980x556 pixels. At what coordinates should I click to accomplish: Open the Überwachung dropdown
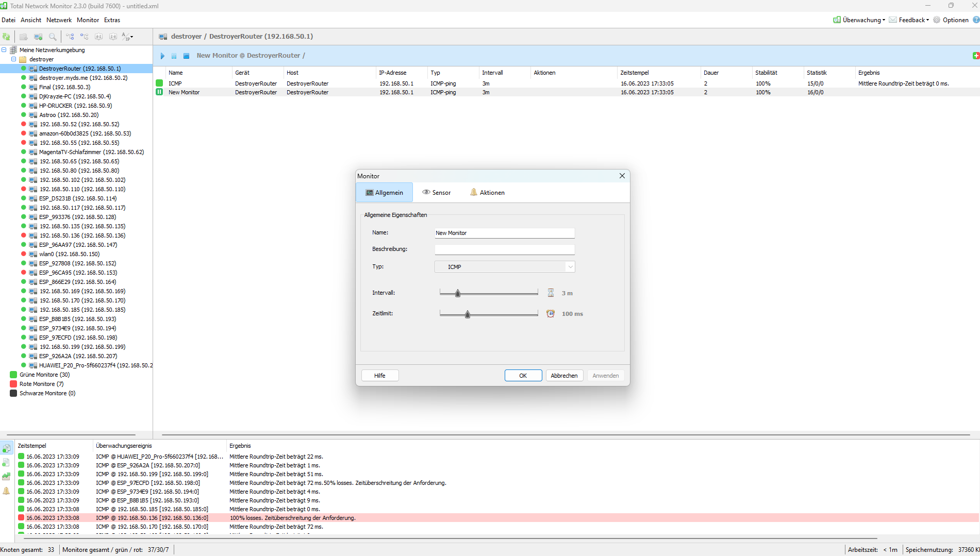point(859,20)
